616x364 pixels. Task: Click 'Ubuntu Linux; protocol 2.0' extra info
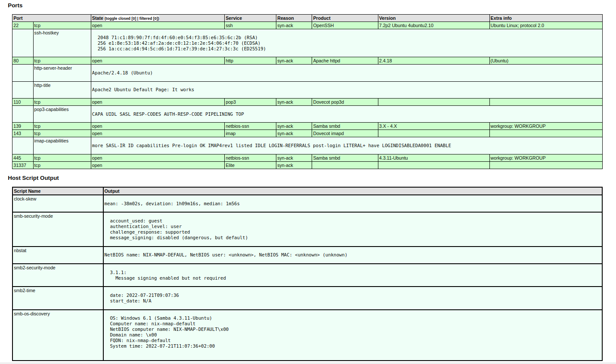(546, 25)
